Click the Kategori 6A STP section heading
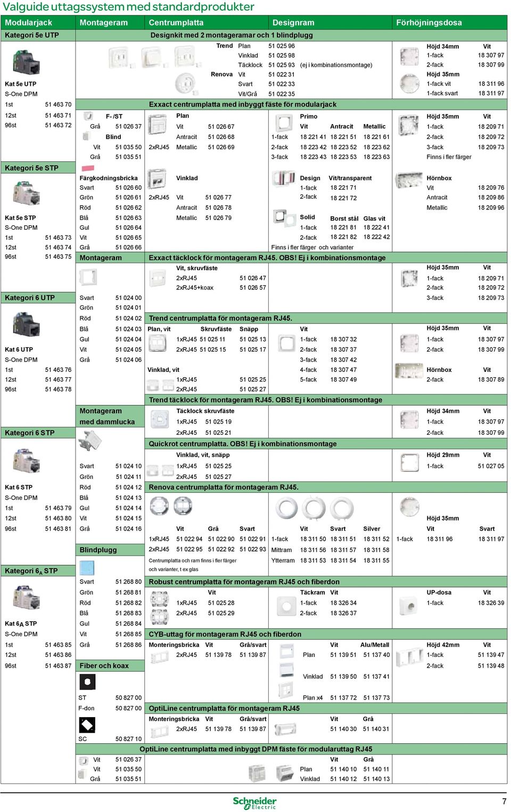 point(31,571)
